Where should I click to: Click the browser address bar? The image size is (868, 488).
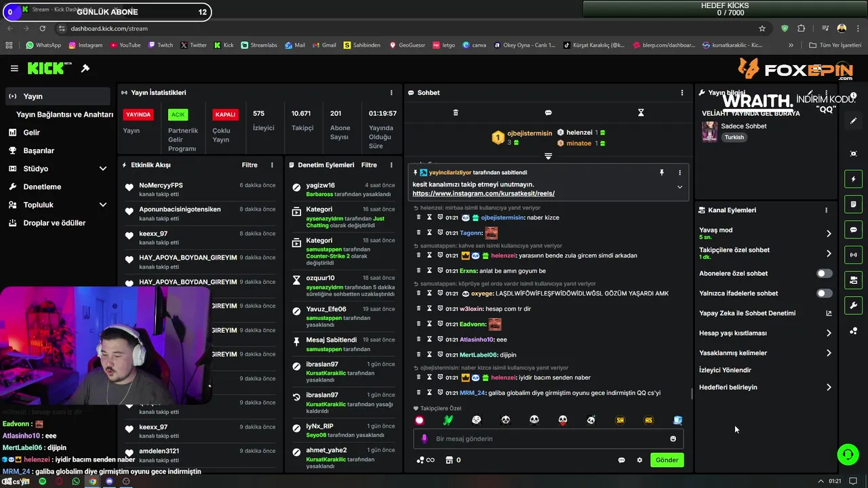[x=407, y=28]
